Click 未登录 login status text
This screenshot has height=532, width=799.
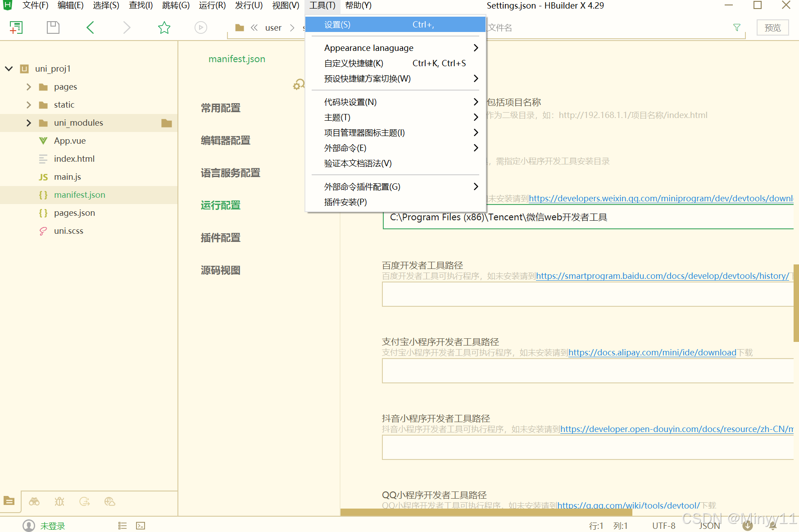(53, 526)
